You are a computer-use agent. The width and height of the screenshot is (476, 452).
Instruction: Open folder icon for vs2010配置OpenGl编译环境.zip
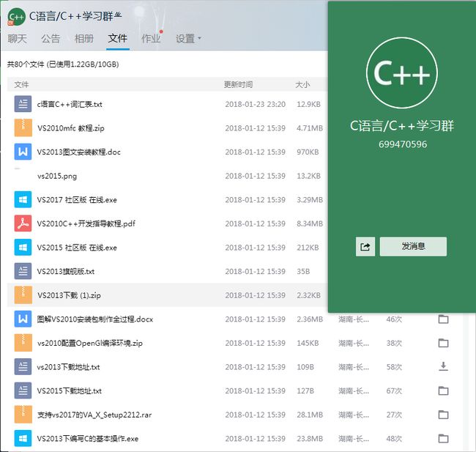(x=443, y=343)
